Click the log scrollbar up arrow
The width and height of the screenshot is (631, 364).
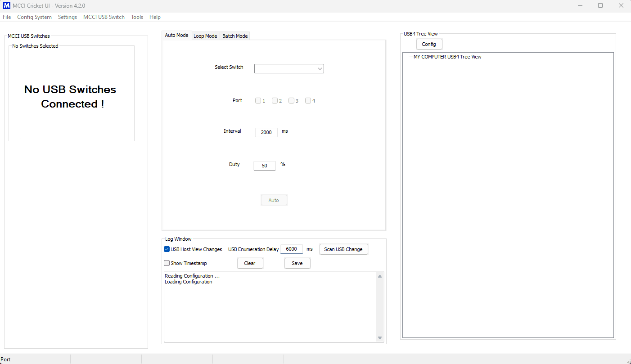click(x=380, y=276)
